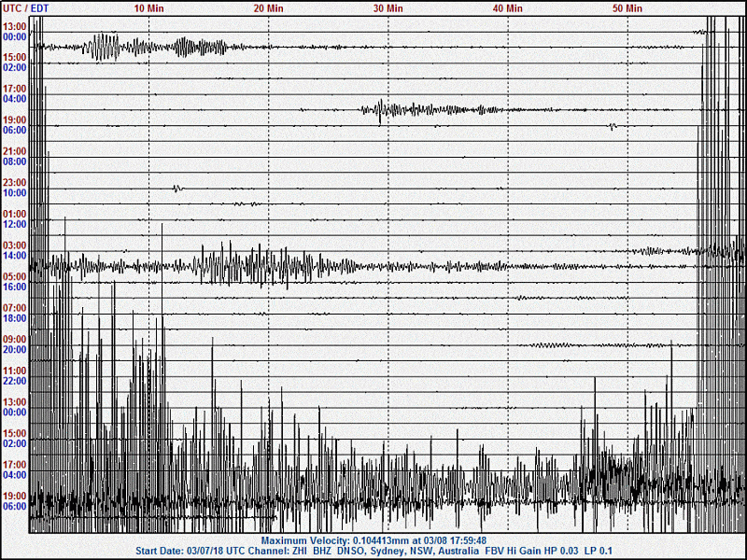Click the small blip on the 23:00 trace
This screenshot has height=560, width=747.
(177, 189)
